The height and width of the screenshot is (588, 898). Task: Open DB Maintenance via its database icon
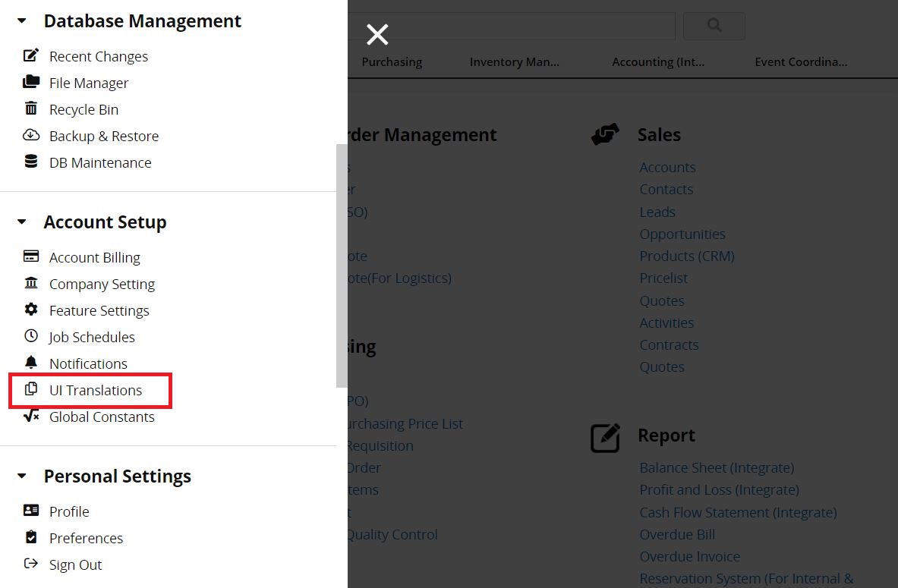[31, 162]
